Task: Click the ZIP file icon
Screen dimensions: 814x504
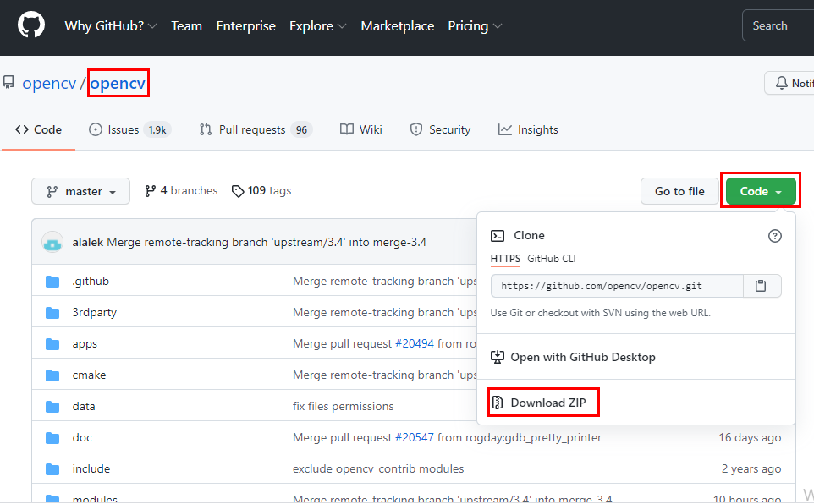Action: (x=498, y=403)
